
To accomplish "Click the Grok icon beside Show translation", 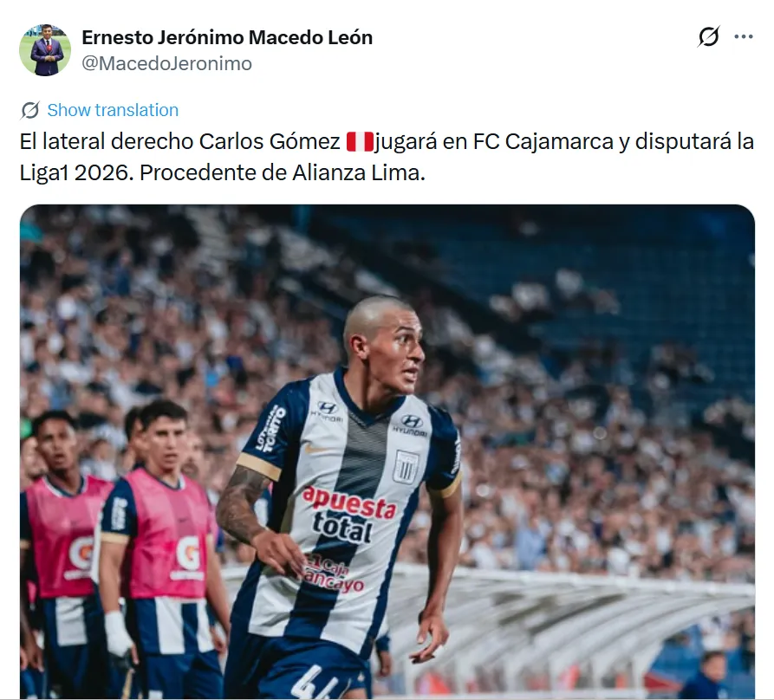I will tap(29, 110).
